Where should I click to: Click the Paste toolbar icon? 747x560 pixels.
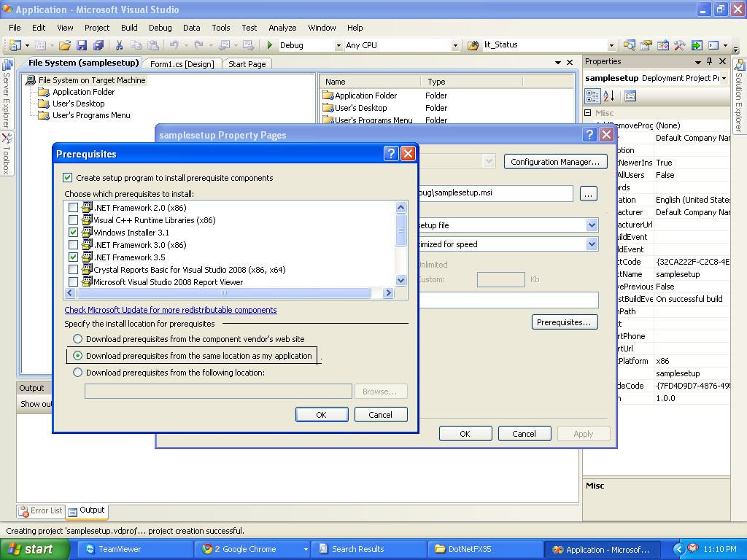[x=153, y=45]
